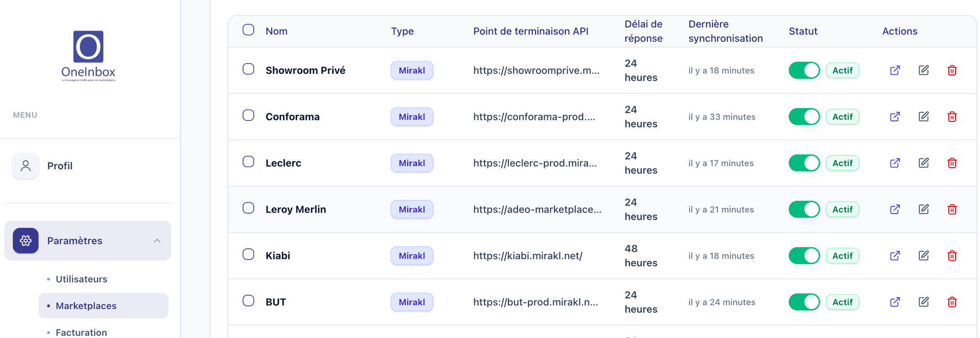This screenshot has width=980, height=338.
Task: Check the Kiabi row checkbox
Action: 249,254
